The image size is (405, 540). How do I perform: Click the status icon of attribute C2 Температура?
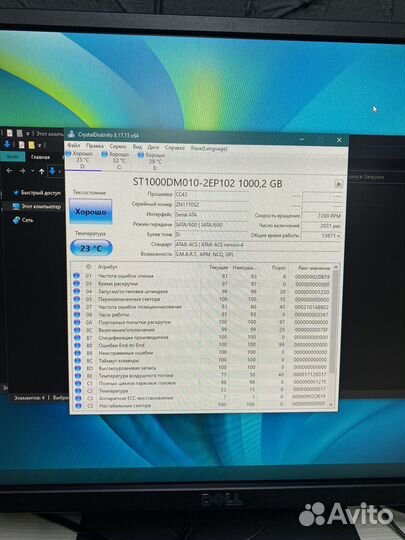(x=78, y=391)
